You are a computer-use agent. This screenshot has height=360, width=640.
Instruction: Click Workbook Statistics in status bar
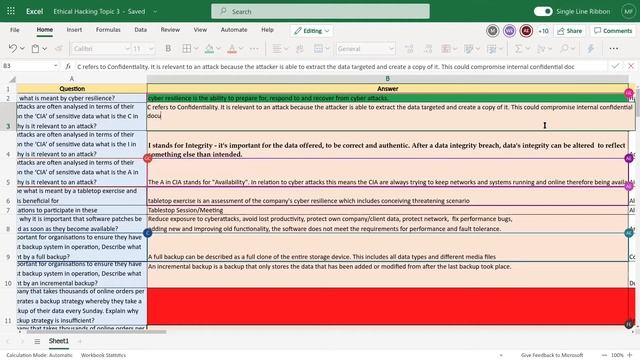pyautogui.click(x=103, y=355)
